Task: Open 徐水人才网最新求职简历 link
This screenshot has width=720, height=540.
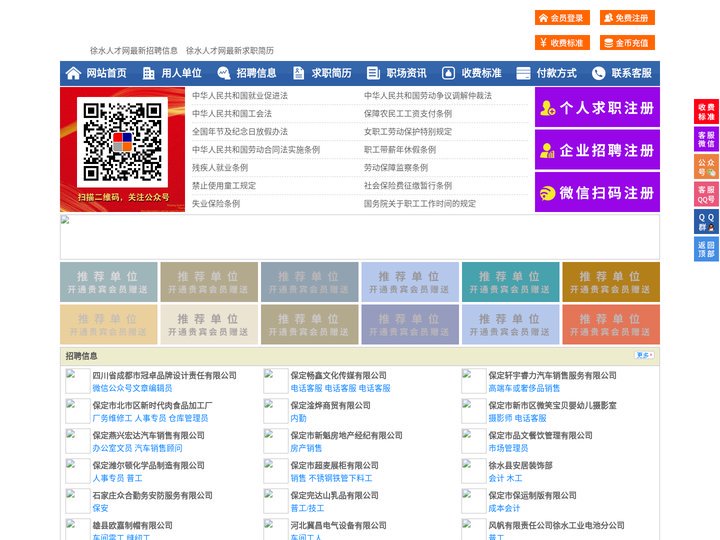Action: coord(230,51)
